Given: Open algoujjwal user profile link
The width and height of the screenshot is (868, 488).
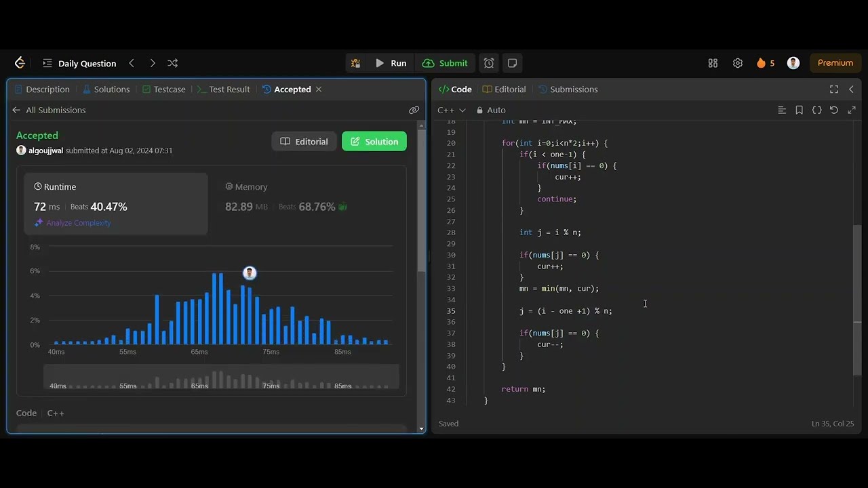Looking at the screenshot, I should [45, 150].
